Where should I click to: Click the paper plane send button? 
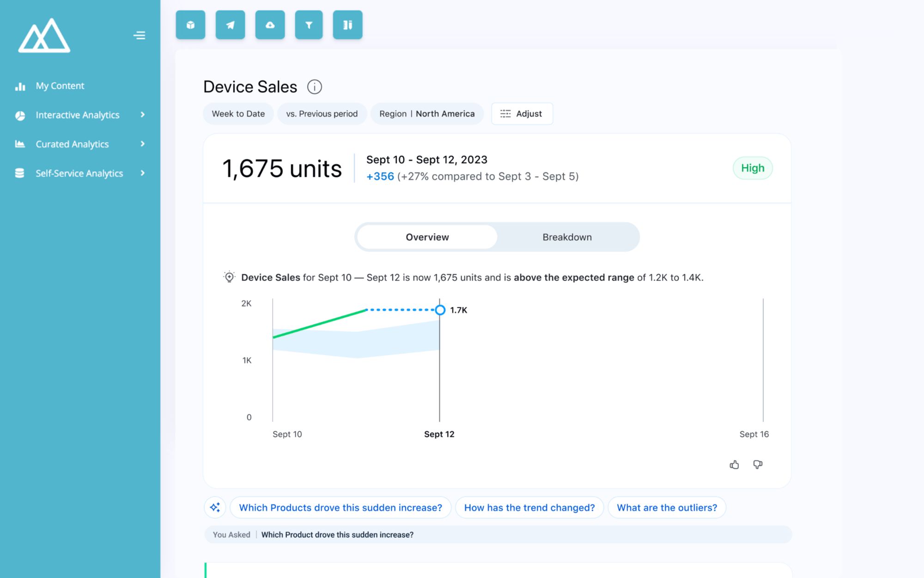click(230, 25)
